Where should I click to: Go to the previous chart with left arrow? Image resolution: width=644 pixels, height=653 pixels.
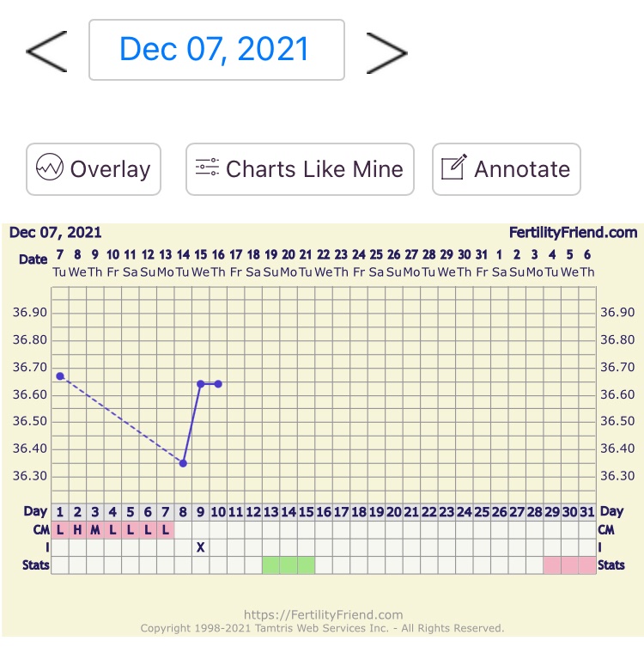pyautogui.click(x=46, y=52)
